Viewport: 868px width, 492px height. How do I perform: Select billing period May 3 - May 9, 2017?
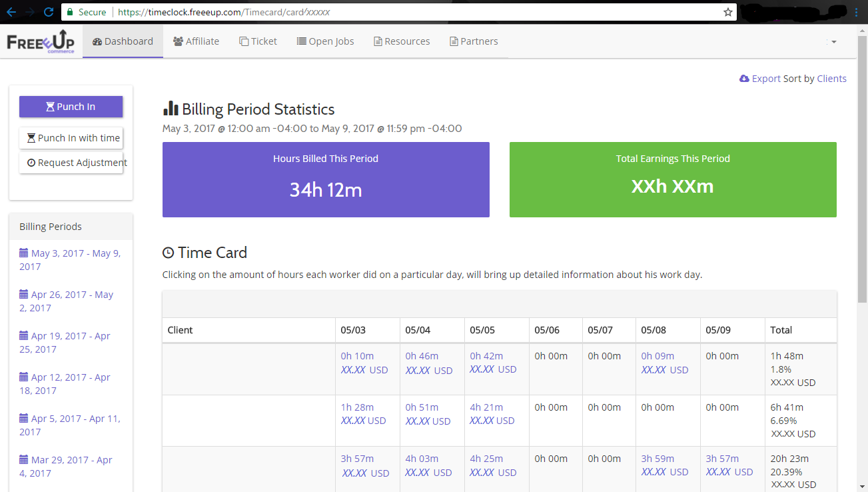[70, 260]
